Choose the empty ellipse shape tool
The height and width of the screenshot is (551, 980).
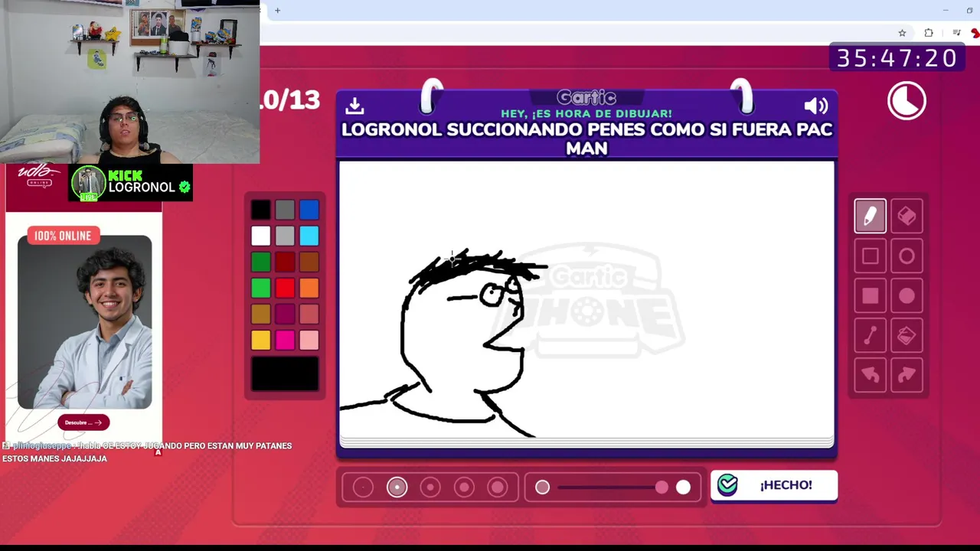(906, 256)
